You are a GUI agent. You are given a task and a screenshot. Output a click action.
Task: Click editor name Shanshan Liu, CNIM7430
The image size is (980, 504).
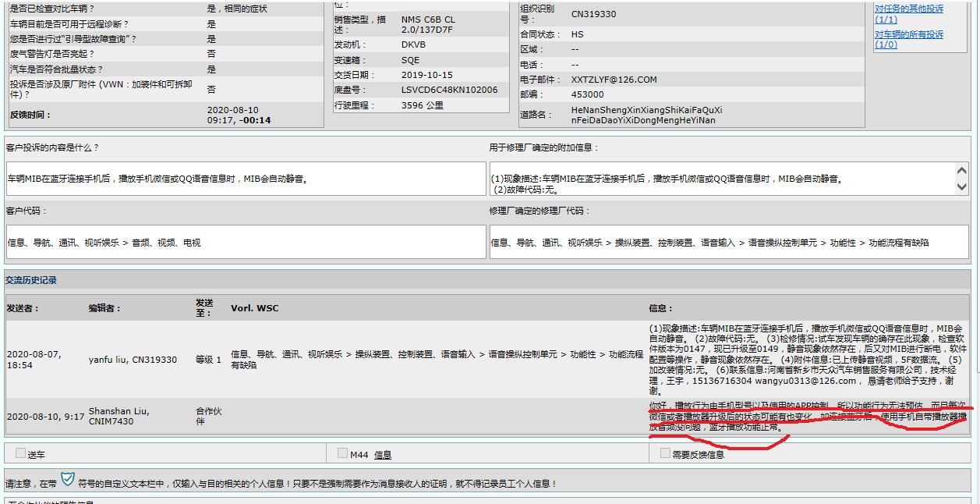pyautogui.click(x=119, y=416)
